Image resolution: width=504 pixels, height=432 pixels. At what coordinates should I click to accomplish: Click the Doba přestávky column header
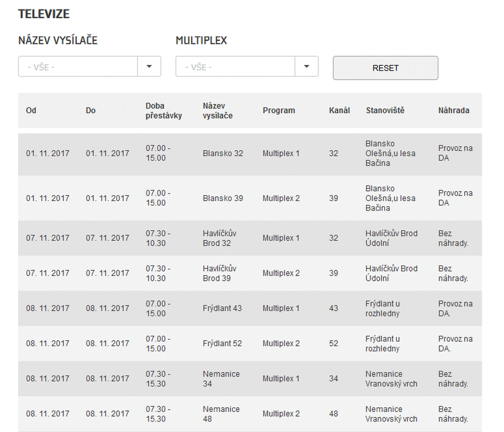(164, 111)
